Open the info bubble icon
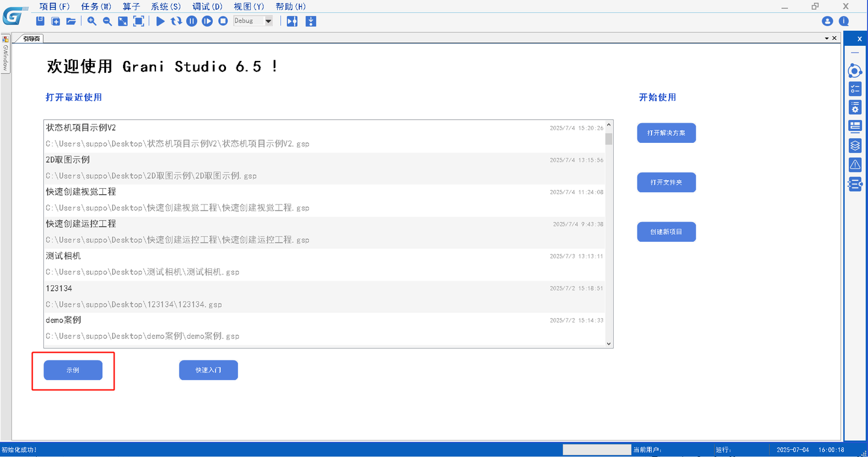868x457 pixels. pyautogui.click(x=844, y=21)
